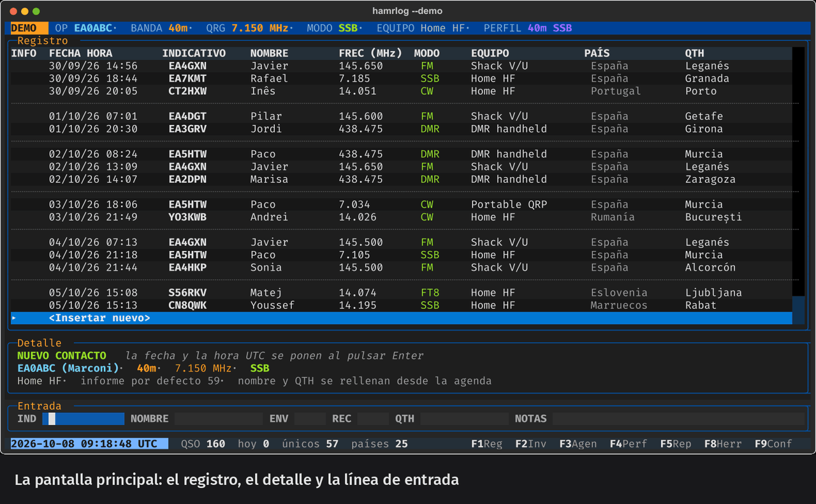Select F5 Rep in function bar
The height and width of the screenshot is (504, 816).
pyautogui.click(x=675, y=443)
